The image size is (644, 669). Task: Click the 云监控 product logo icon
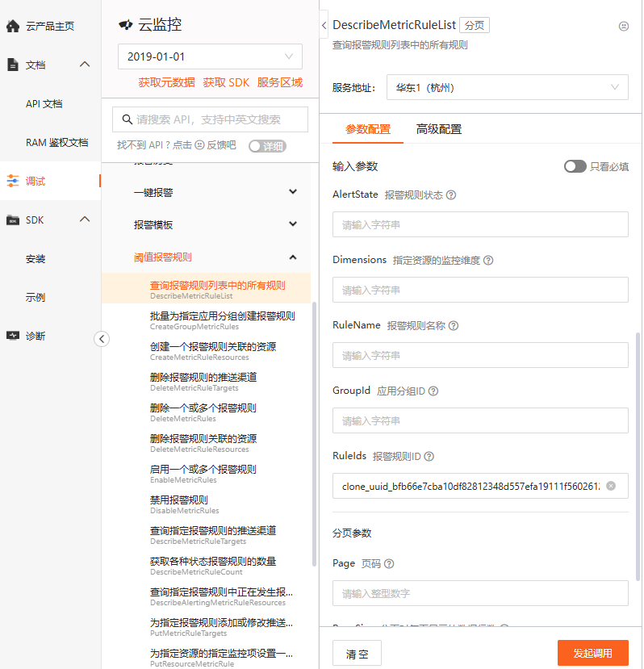click(125, 25)
